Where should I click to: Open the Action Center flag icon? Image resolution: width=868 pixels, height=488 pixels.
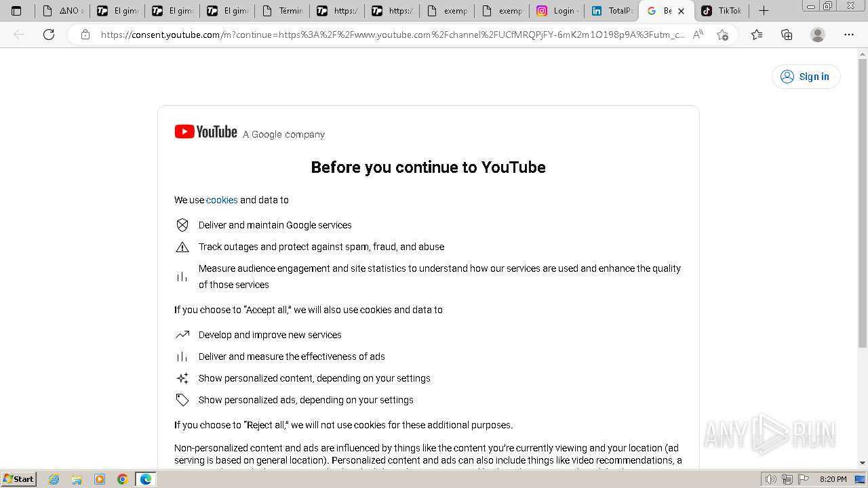pyautogui.click(x=803, y=479)
